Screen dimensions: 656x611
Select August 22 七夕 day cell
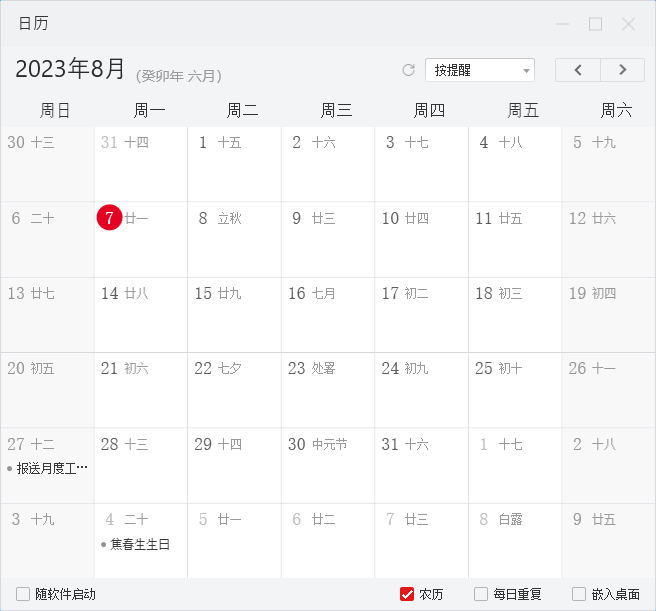pos(234,390)
